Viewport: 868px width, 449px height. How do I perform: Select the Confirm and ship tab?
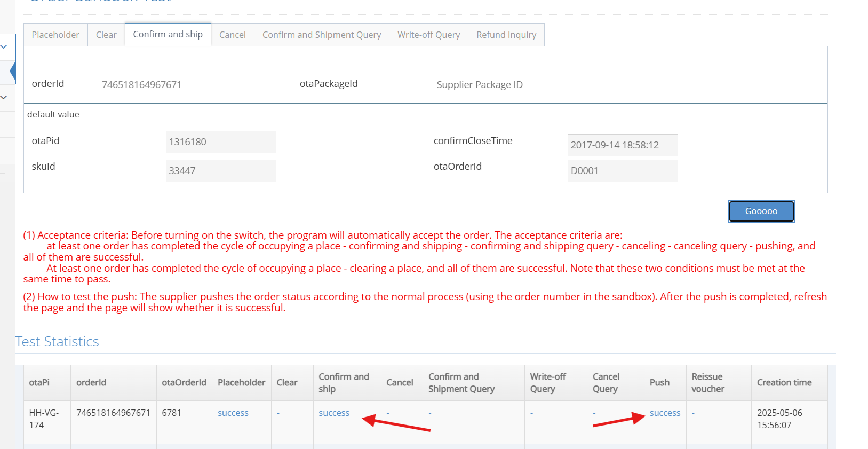click(x=168, y=34)
